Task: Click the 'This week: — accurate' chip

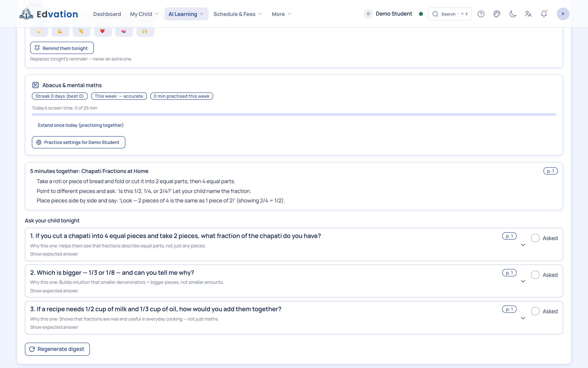Action: pos(119,96)
